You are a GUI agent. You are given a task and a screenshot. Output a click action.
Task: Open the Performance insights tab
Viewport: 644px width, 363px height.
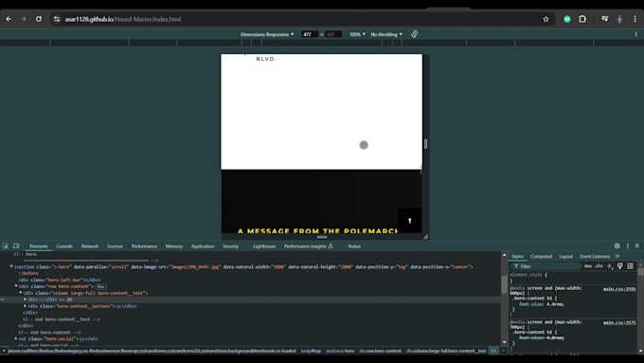[309, 246]
